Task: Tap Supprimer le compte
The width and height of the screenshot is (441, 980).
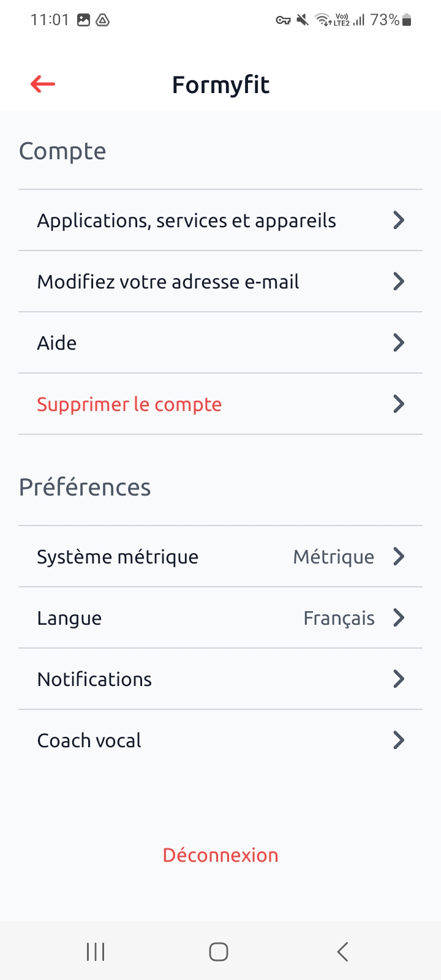Action: pos(129,404)
